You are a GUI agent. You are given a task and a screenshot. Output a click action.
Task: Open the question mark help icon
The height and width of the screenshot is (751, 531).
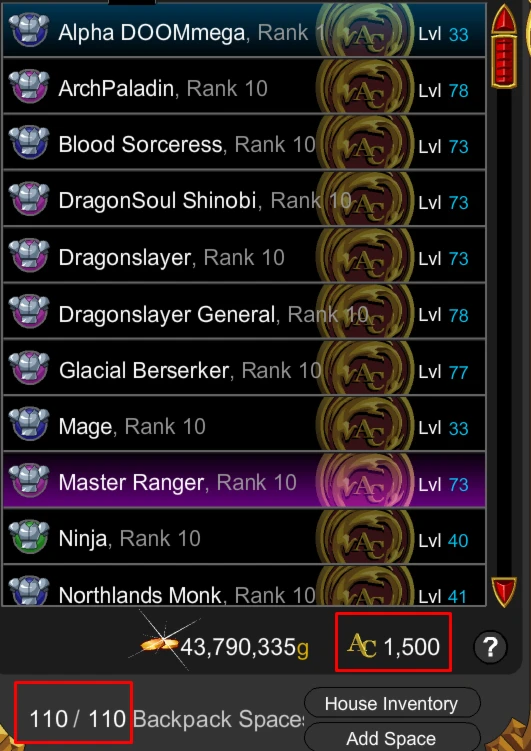pos(490,648)
